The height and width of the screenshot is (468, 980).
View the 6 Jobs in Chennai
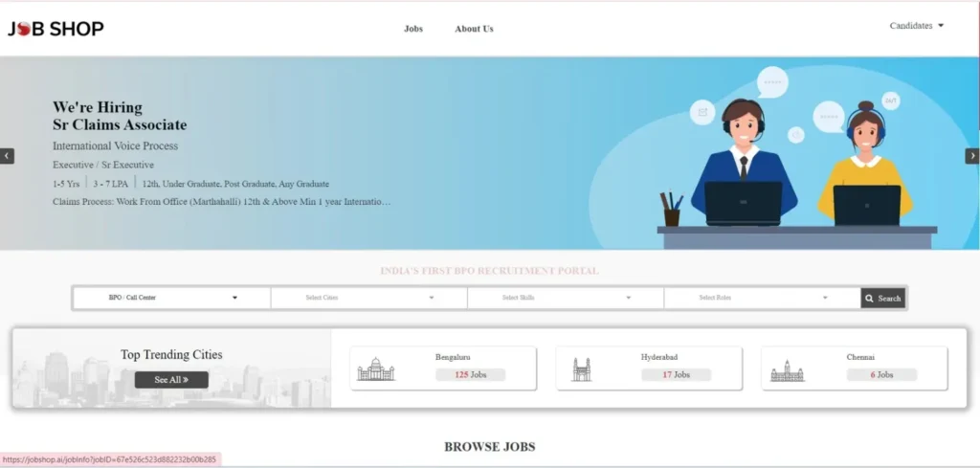(880, 375)
